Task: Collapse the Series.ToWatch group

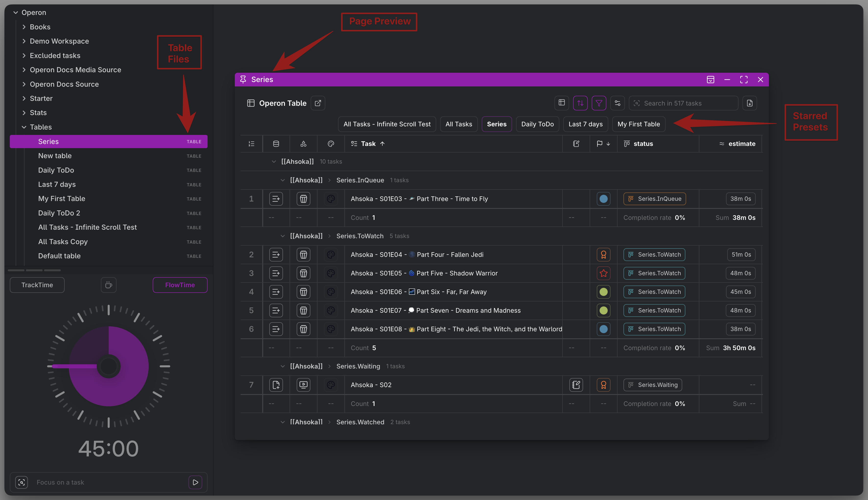Action: [x=282, y=236]
